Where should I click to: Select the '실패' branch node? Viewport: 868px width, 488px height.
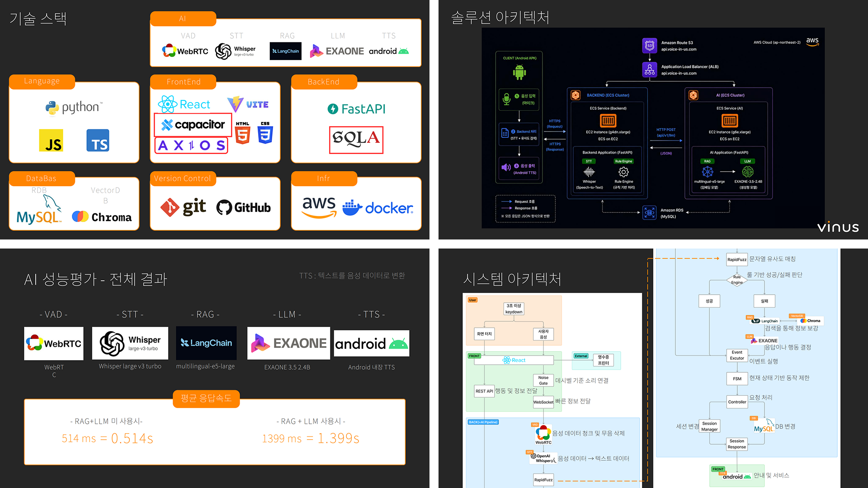[764, 301]
